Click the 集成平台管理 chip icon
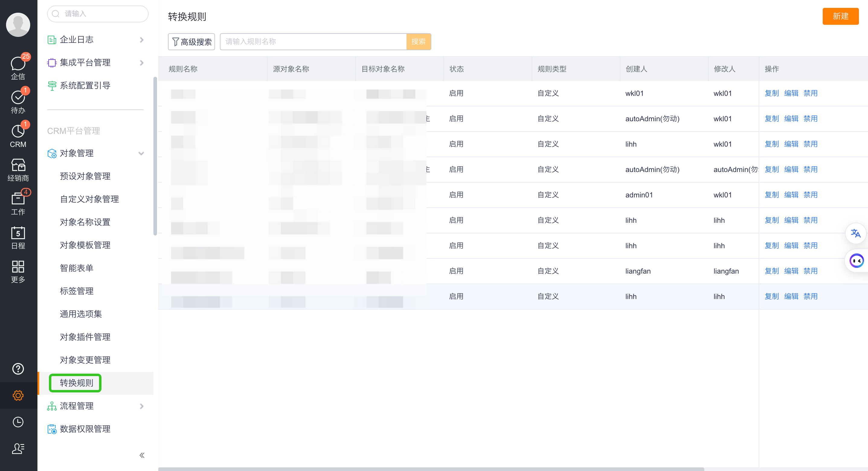 (52, 63)
